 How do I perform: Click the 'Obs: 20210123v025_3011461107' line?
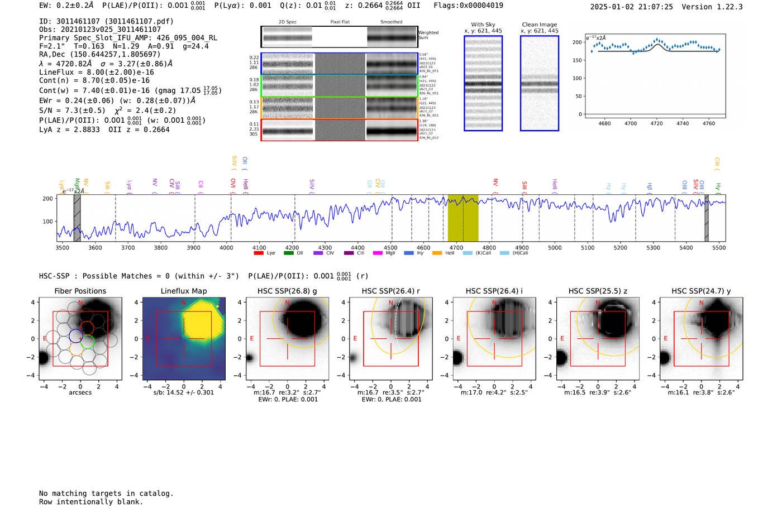pos(100,30)
